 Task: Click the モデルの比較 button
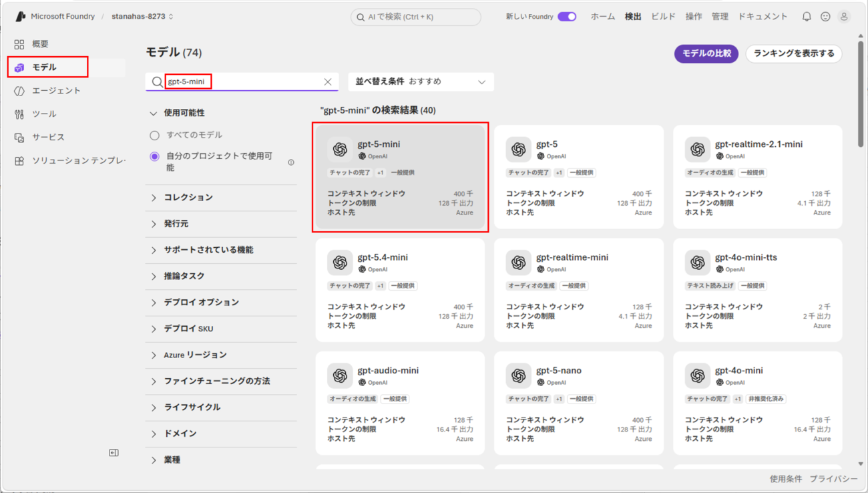706,53
